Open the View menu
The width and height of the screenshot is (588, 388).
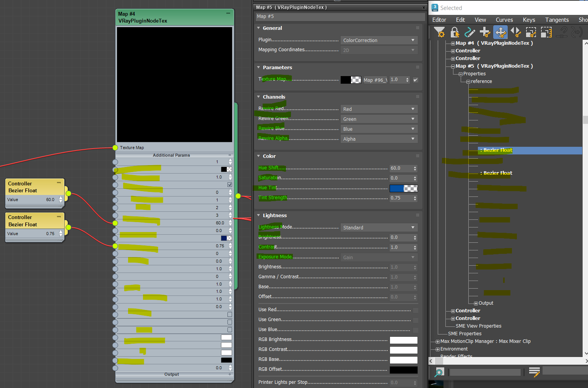click(x=480, y=20)
